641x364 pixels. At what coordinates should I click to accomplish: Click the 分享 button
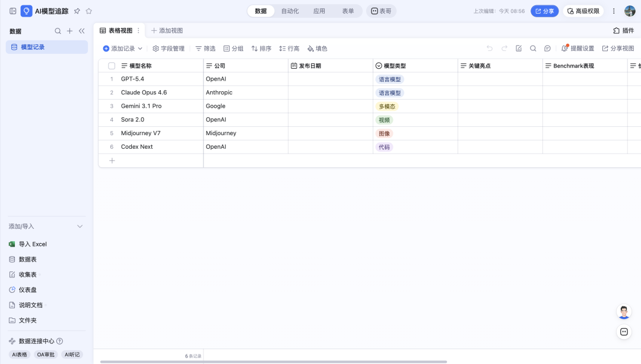[544, 11]
